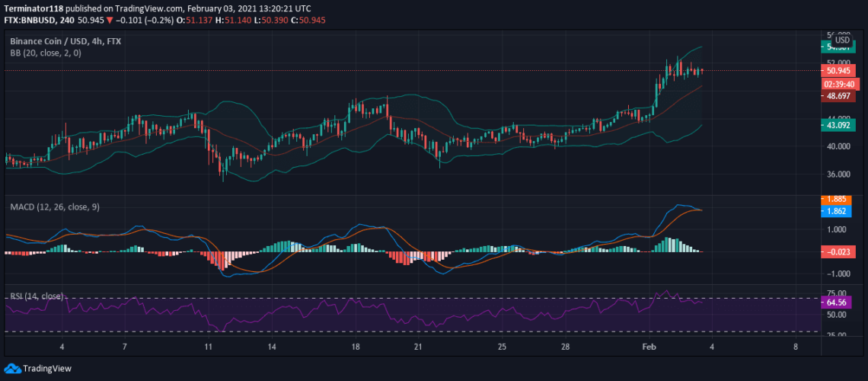Image resolution: width=868 pixels, height=381 pixels.
Task: Click the orange 1.885 MACD signal label
Action: click(837, 200)
